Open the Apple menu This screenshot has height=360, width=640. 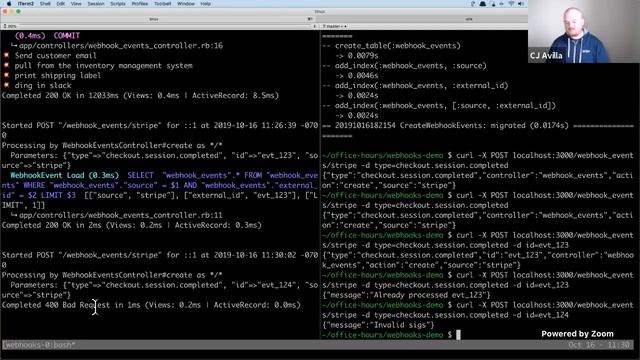coord(9,4)
